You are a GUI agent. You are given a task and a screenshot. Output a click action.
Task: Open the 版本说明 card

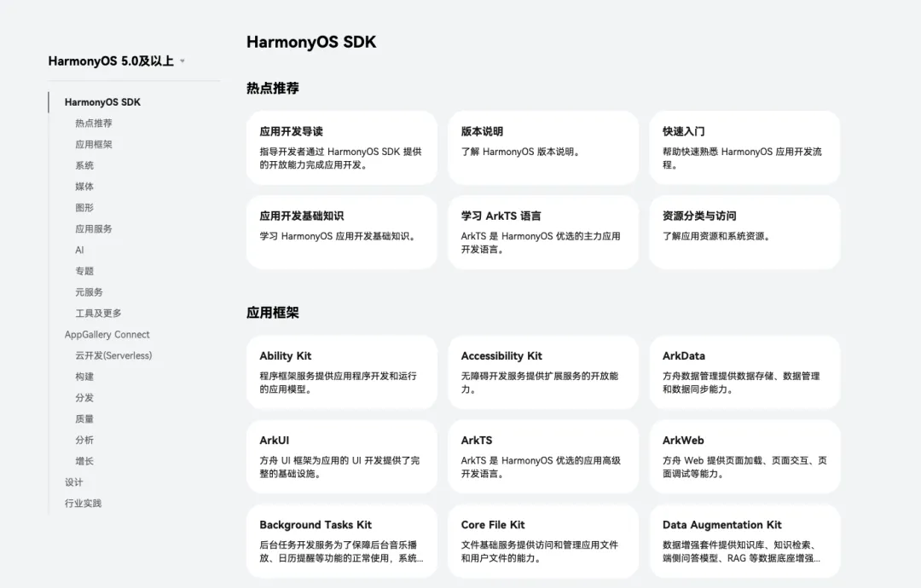pyautogui.click(x=543, y=148)
